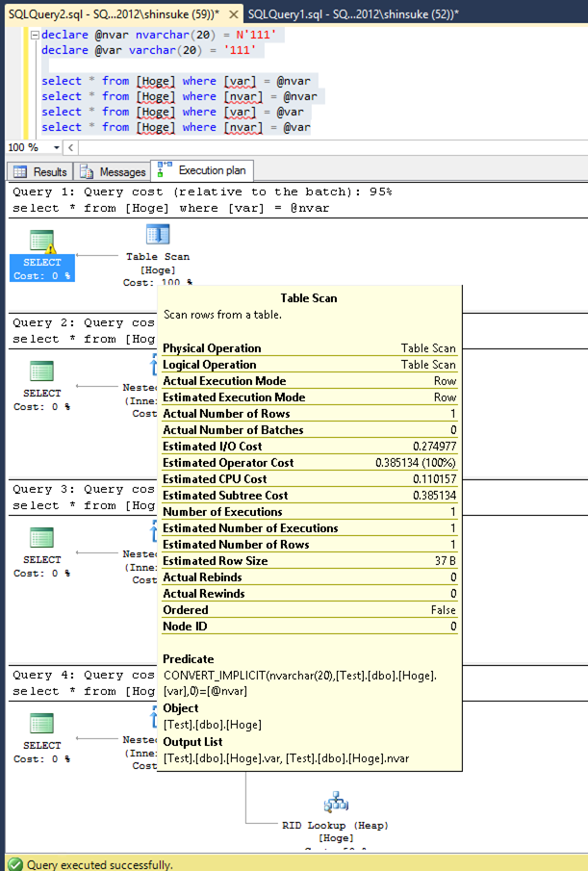
Task: Select the Table Scan operator icon
Action: 158,235
